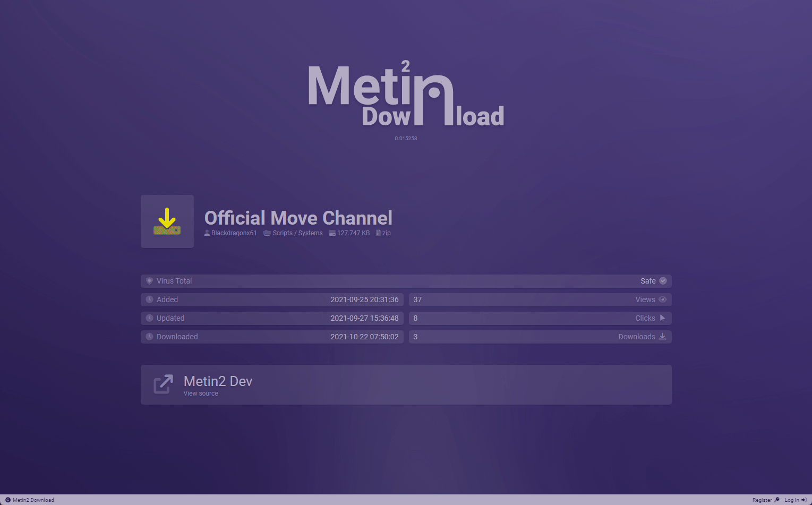Click the Clicks label
The width and height of the screenshot is (812, 505).
coord(645,318)
